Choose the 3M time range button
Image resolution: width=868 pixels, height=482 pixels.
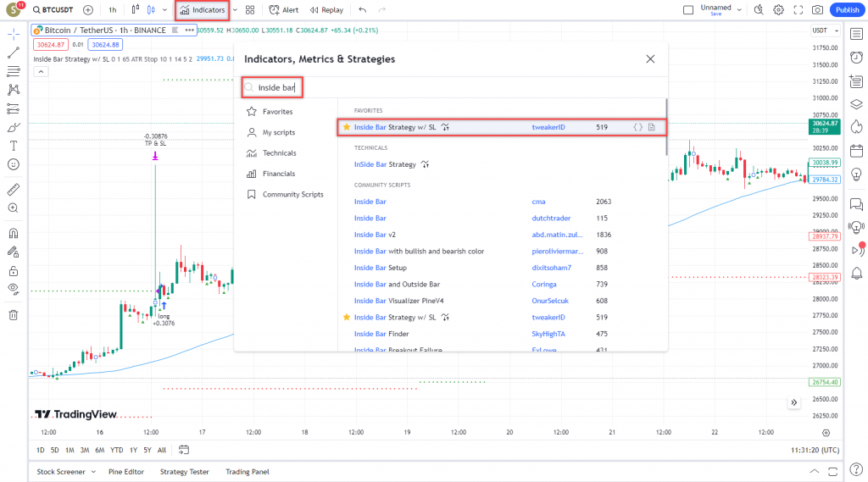point(85,450)
